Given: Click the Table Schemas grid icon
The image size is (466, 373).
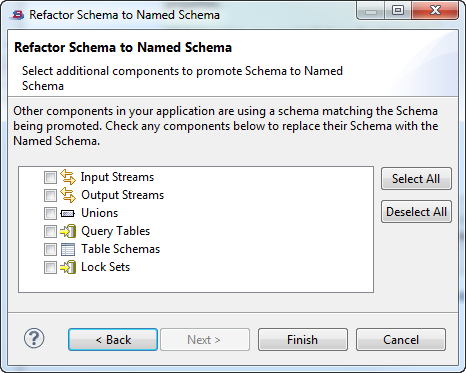Looking at the screenshot, I should (68, 249).
